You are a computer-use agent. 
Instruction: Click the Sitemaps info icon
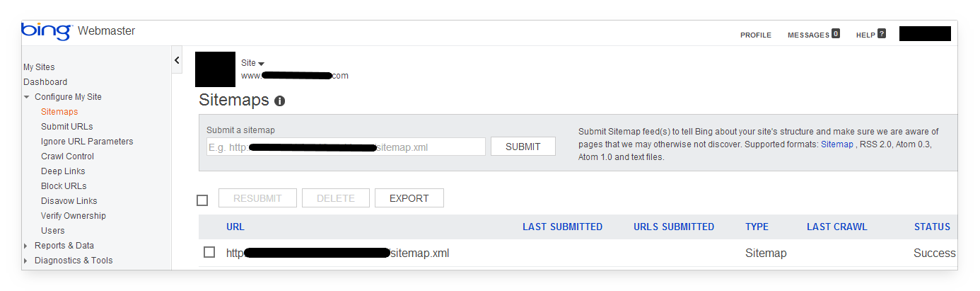(x=279, y=101)
